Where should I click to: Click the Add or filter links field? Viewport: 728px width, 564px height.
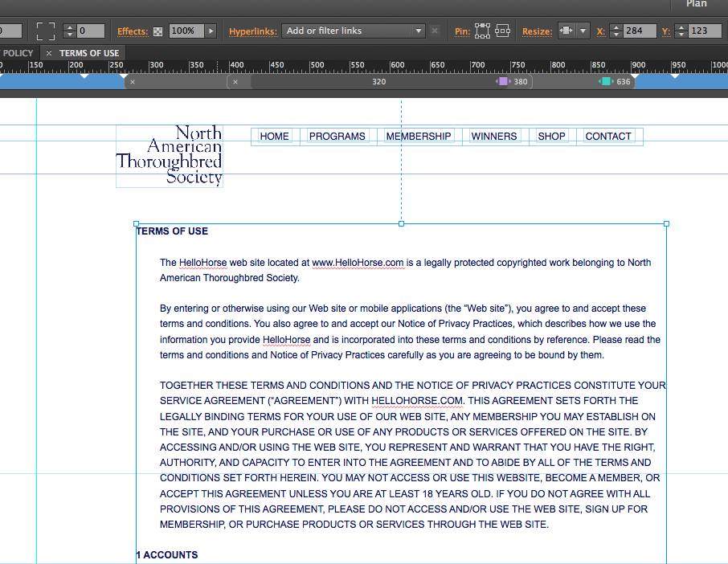tap(346, 31)
